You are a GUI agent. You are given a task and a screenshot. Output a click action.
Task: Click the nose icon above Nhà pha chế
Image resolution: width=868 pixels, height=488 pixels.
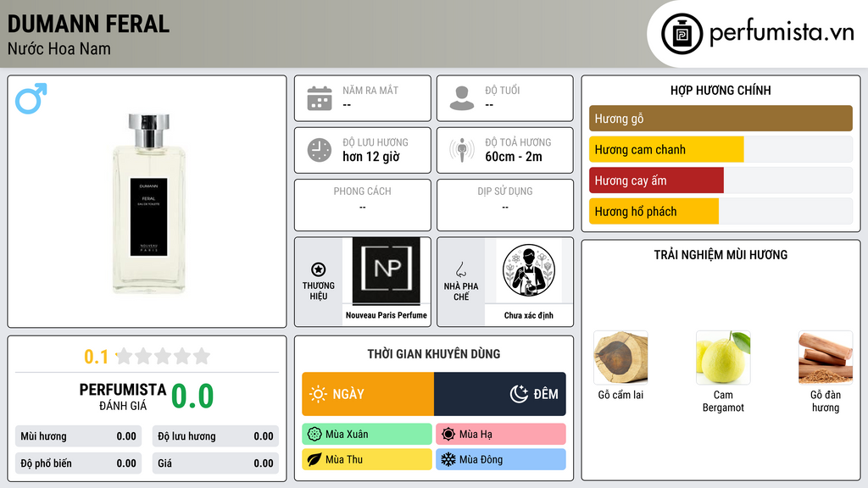(x=460, y=269)
